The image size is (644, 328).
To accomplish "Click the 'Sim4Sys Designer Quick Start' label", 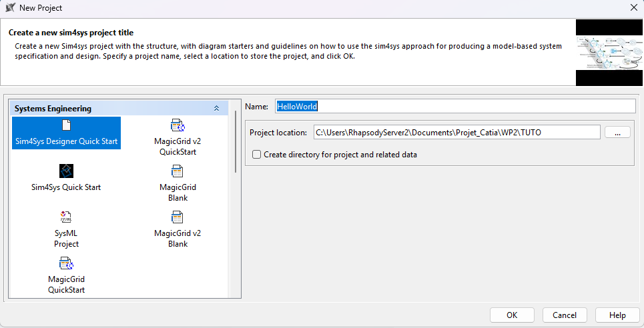I will pos(66,141).
